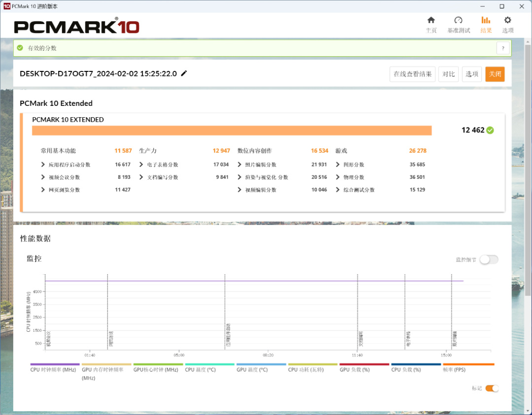Expand 综合测试分数 row
The width and height of the screenshot is (532, 415).
337,190
